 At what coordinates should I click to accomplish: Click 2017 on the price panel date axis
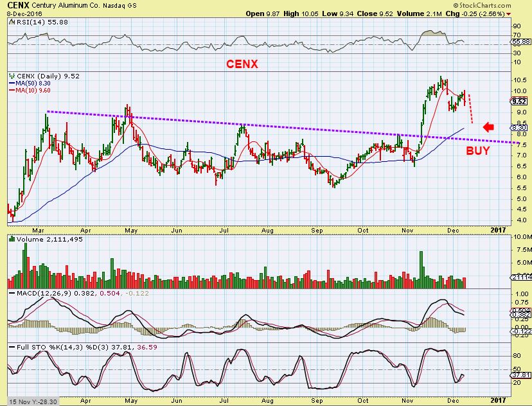[498, 231]
